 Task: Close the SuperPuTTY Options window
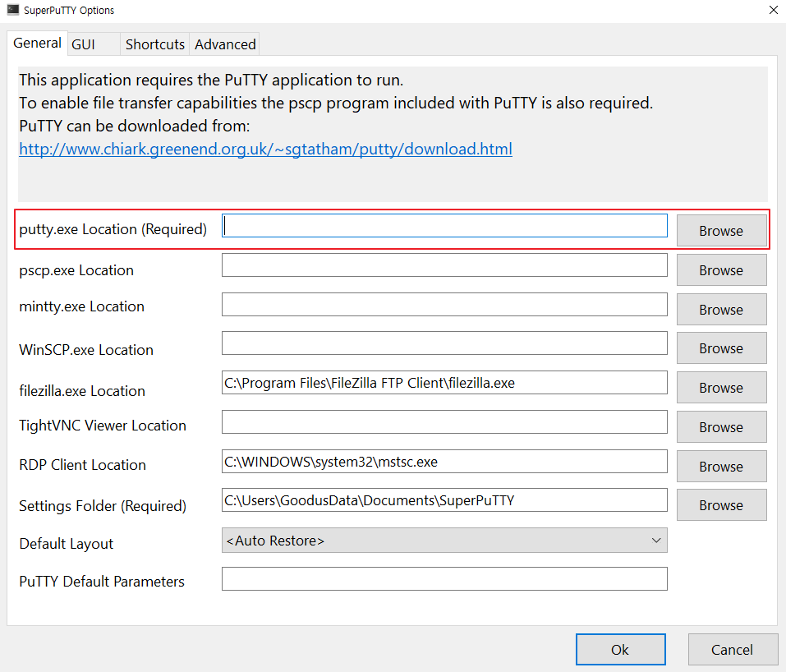pos(774,10)
